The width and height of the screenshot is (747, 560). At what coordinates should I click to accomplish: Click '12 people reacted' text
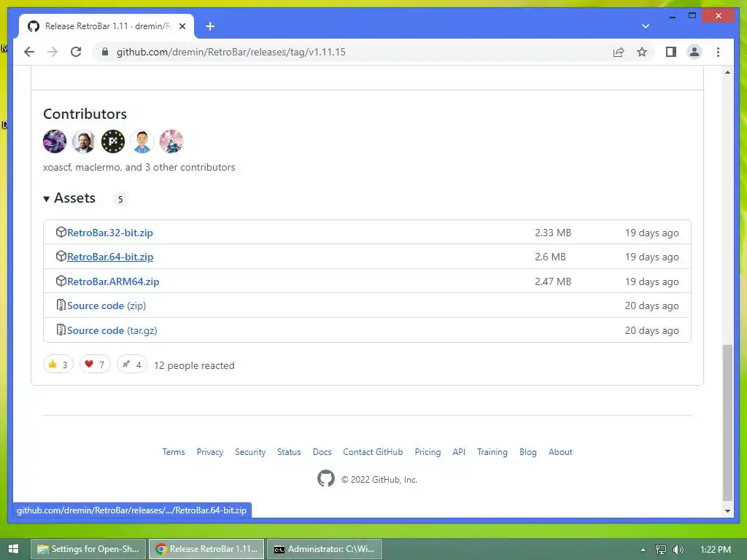click(x=194, y=366)
